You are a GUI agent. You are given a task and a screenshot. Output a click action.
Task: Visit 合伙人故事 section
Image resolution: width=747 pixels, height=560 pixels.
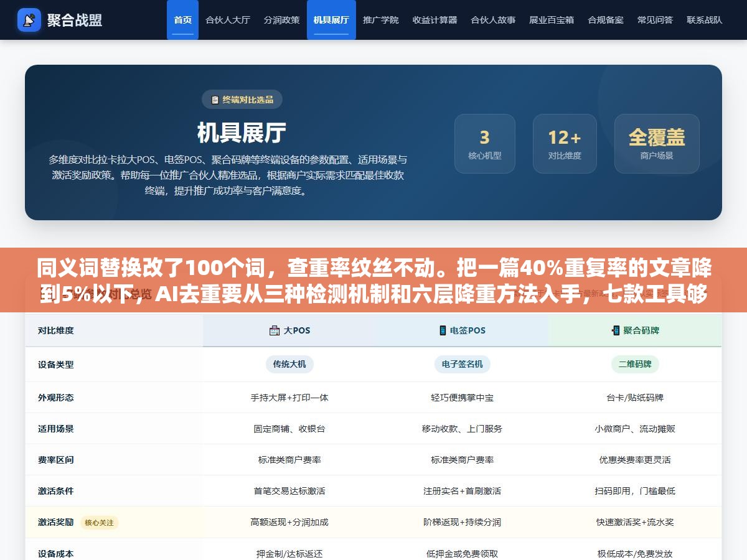(493, 20)
